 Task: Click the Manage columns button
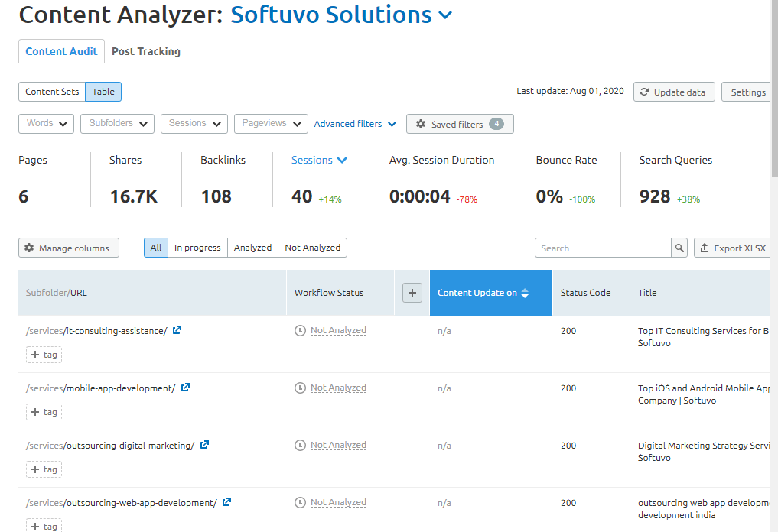pyautogui.click(x=69, y=248)
